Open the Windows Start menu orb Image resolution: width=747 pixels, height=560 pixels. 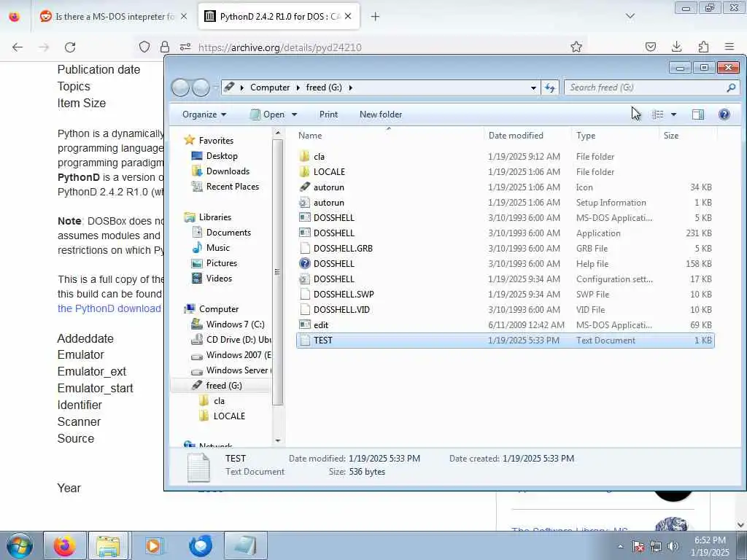click(20, 545)
